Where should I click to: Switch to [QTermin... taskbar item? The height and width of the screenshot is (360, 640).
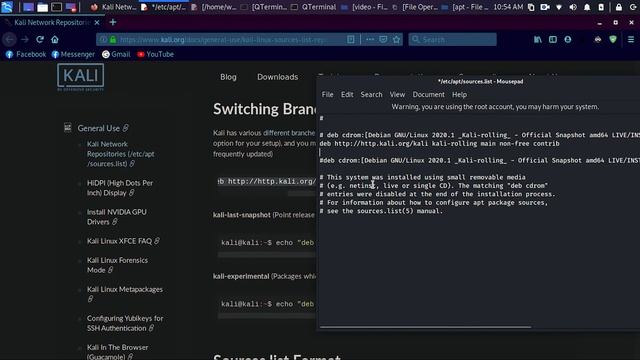[x=264, y=7]
